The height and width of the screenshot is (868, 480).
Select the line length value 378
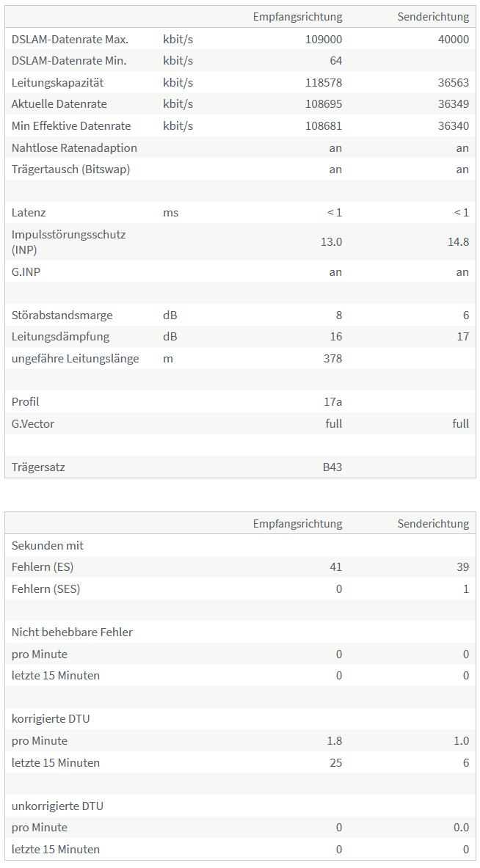click(332, 359)
